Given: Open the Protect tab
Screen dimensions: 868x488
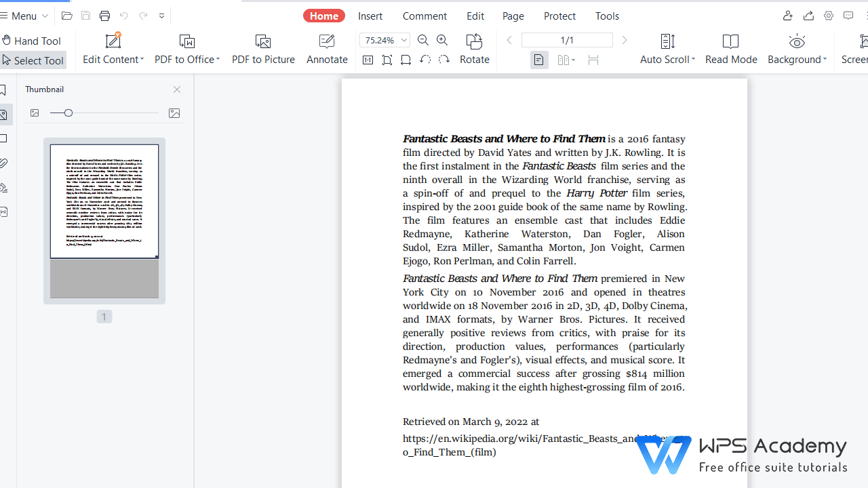Looking at the screenshot, I should click(x=560, y=16).
